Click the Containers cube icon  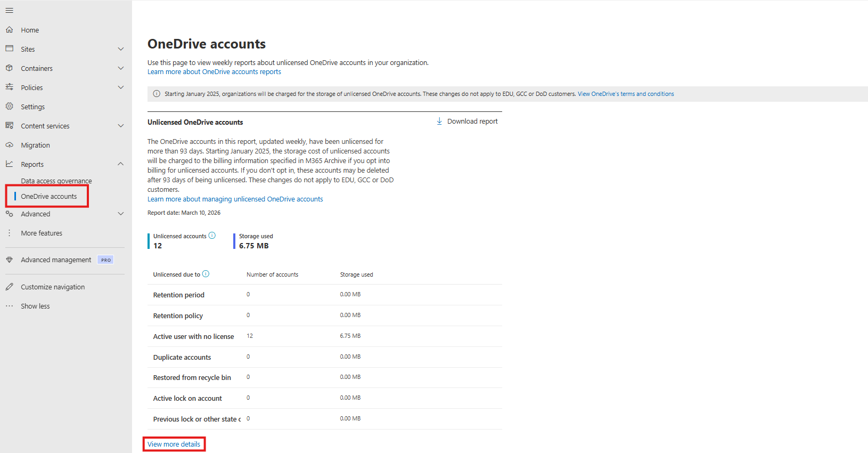pos(10,68)
